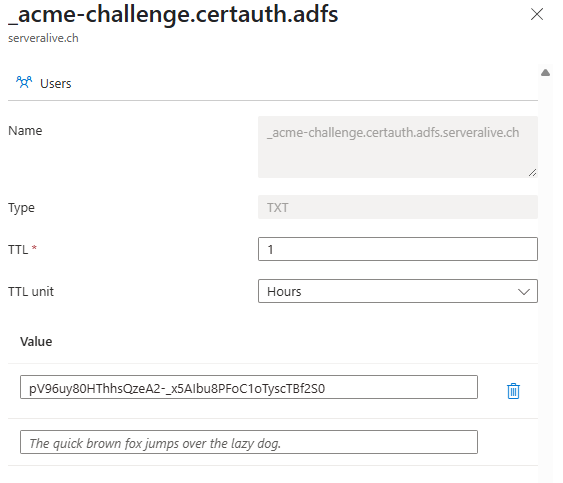The width and height of the screenshot is (563, 483).
Task: Click the Users people icon
Action: coord(24,83)
